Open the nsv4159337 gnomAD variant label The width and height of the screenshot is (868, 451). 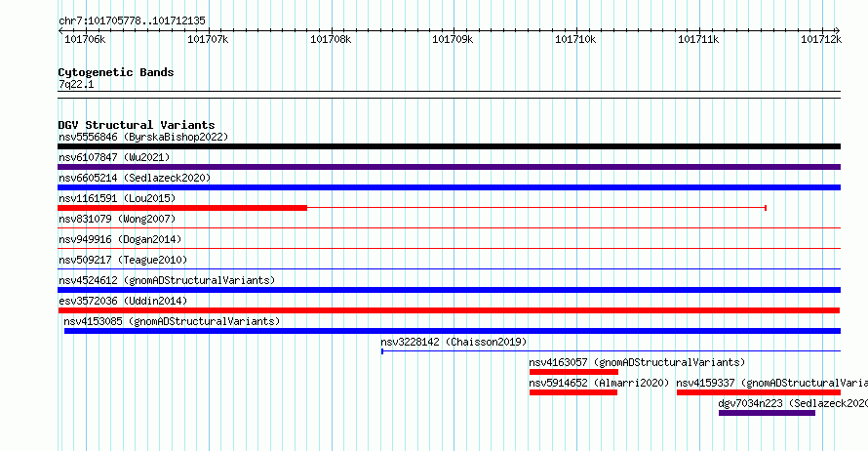[771, 383]
